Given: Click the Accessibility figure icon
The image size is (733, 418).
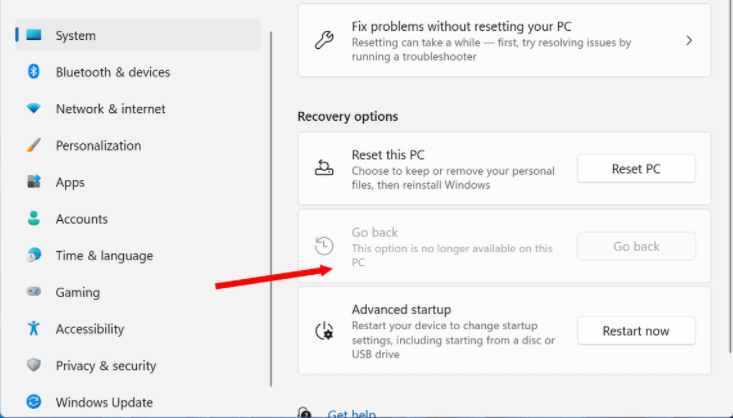Looking at the screenshot, I should click(x=34, y=328).
